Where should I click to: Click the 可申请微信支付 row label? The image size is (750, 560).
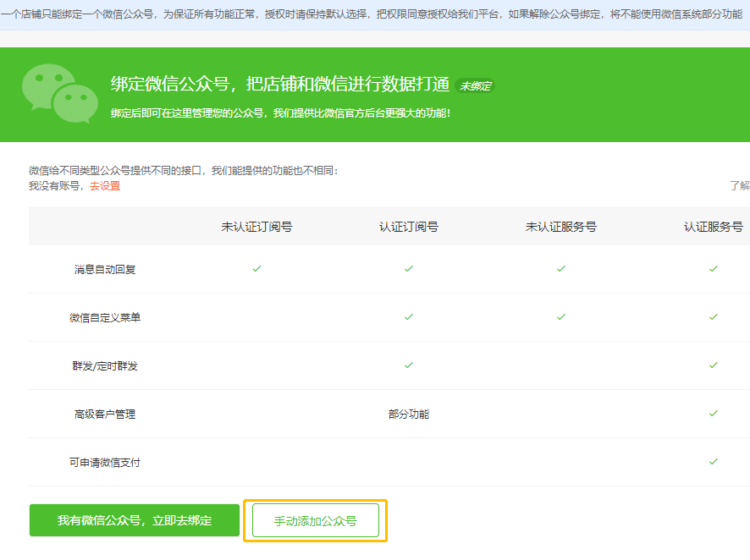tap(105, 463)
